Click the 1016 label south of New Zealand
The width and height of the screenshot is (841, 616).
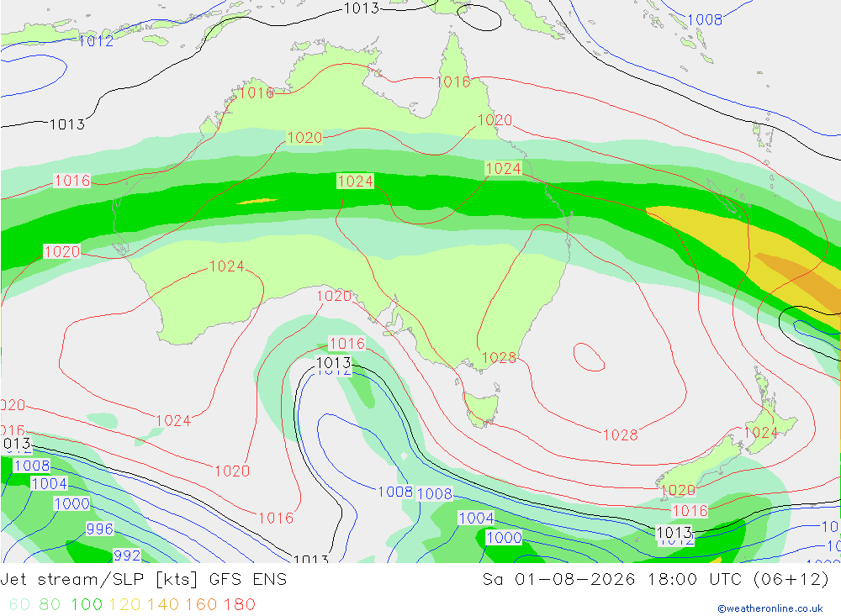(690, 511)
